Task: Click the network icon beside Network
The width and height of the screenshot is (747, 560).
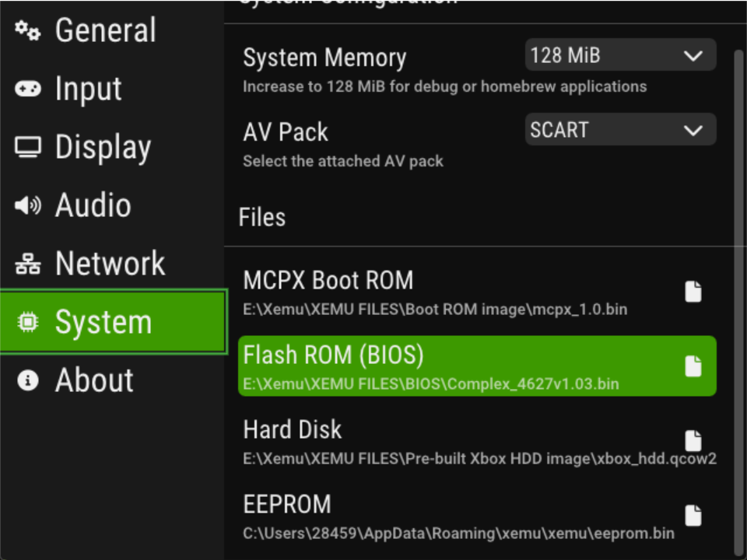Action: [x=28, y=264]
